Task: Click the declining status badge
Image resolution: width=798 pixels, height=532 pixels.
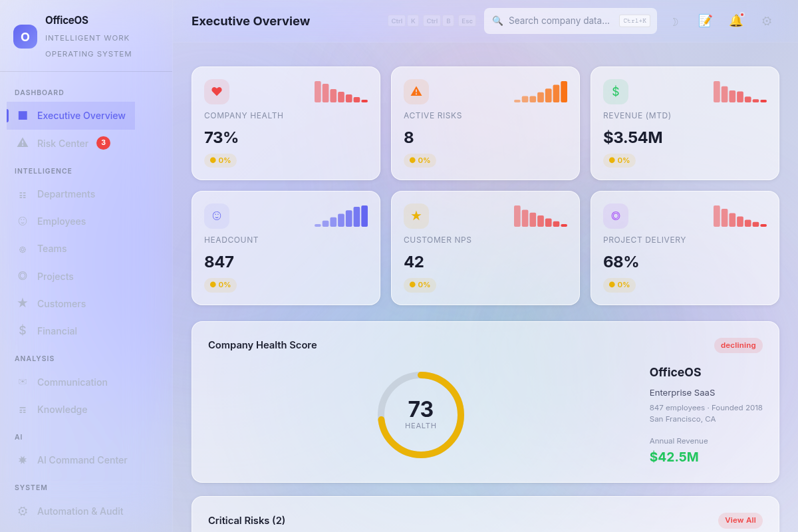Action: click(x=738, y=345)
